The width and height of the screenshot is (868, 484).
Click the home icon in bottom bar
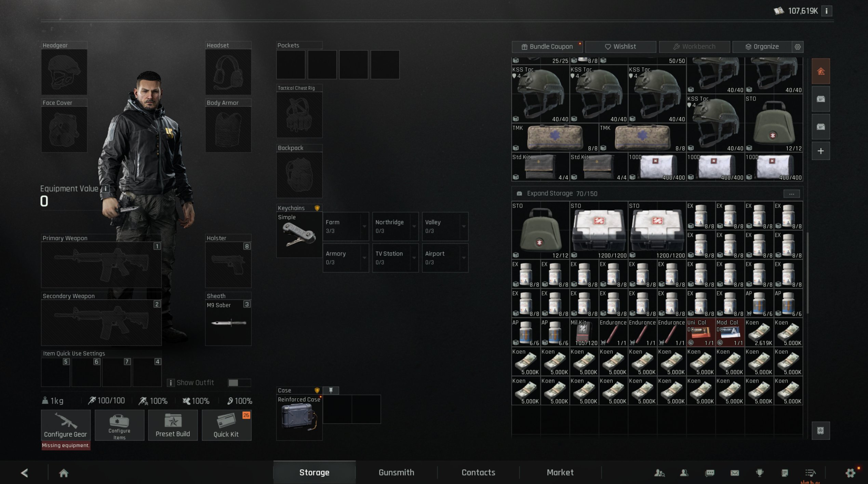pyautogui.click(x=64, y=473)
